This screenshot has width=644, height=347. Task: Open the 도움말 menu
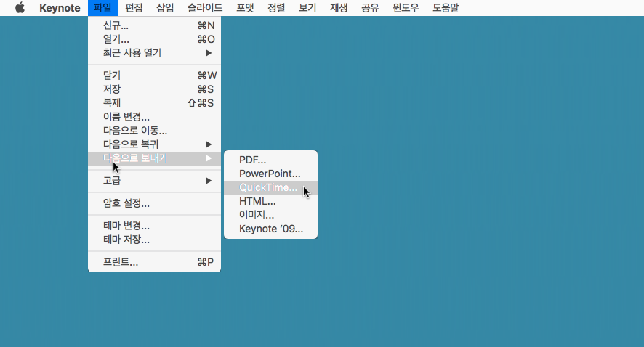446,8
